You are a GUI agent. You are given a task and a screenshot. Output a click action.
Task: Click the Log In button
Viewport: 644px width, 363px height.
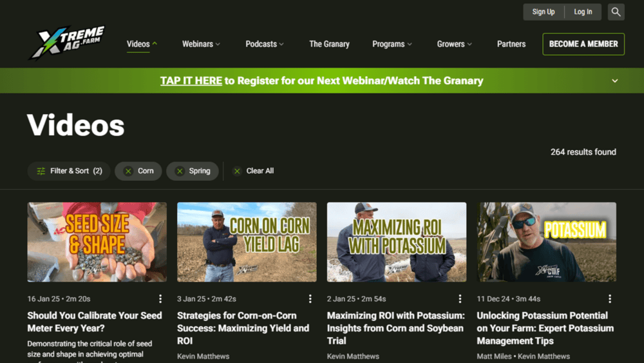click(x=583, y=12)
